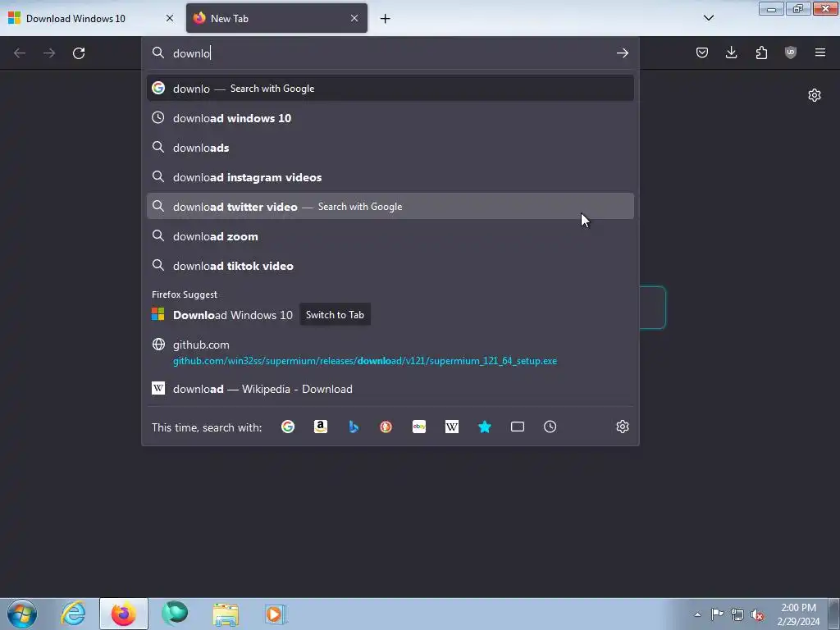Search open tabs using tabs icon
Screen dimensions: 840x630
(518, 427)
